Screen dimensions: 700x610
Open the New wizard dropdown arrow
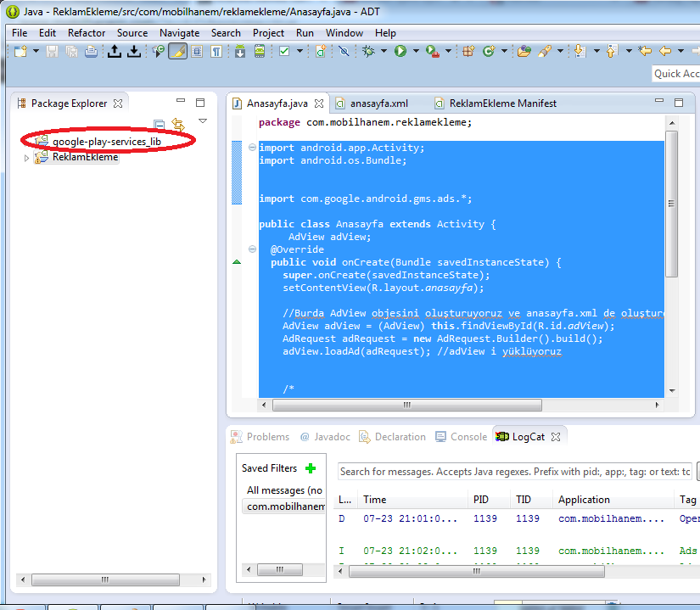click(36, 51)
